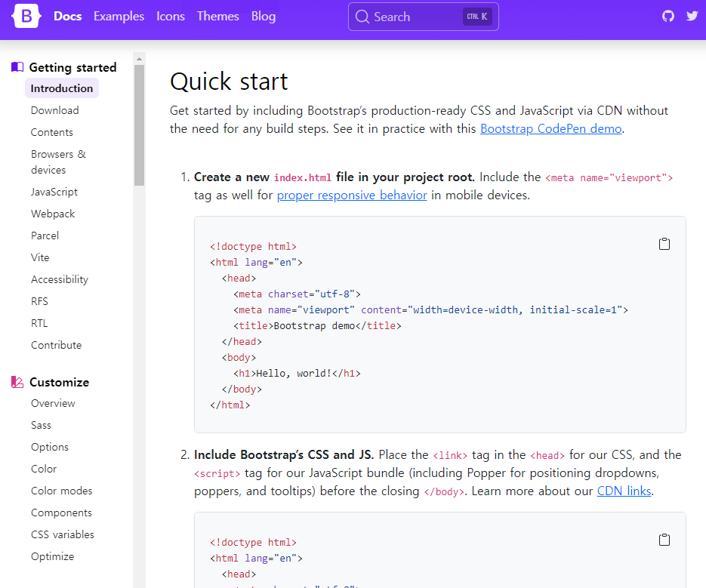
Task: Open Components sidebar link
Action: coord(61,513)
